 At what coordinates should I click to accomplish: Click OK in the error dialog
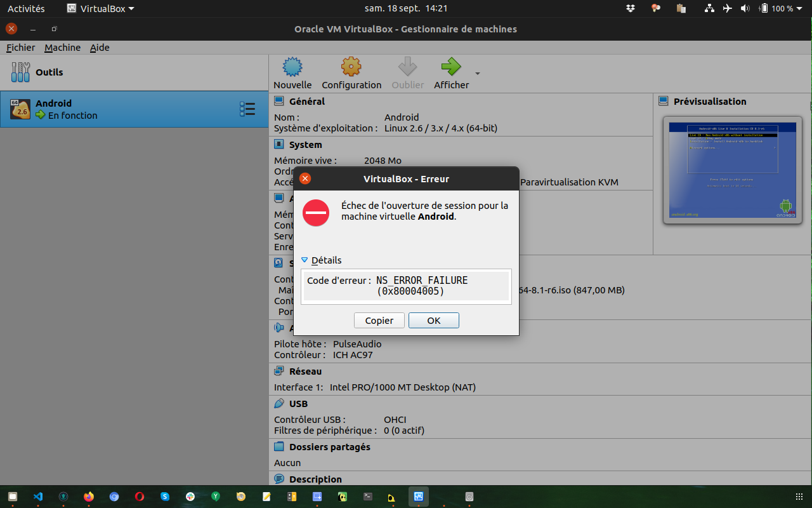tap(434, 321)
